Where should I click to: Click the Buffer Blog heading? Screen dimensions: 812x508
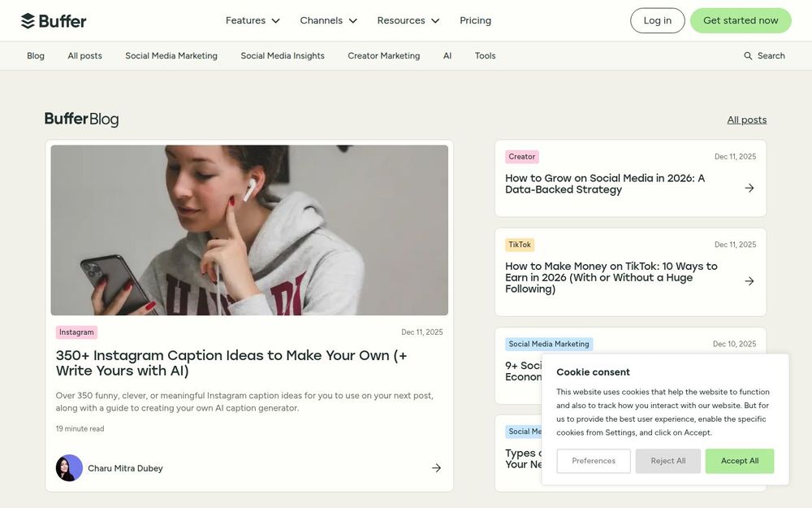[x=81, y=119]
